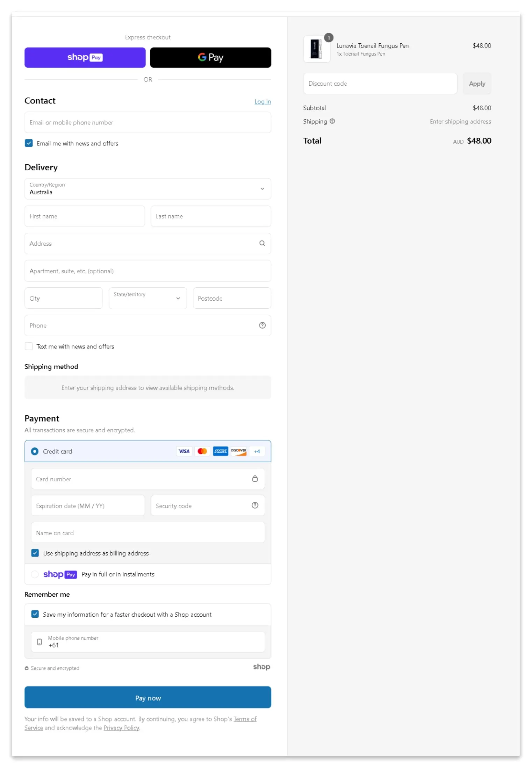Focus the Phone field

pyautogui.click(x=148, y=325)
